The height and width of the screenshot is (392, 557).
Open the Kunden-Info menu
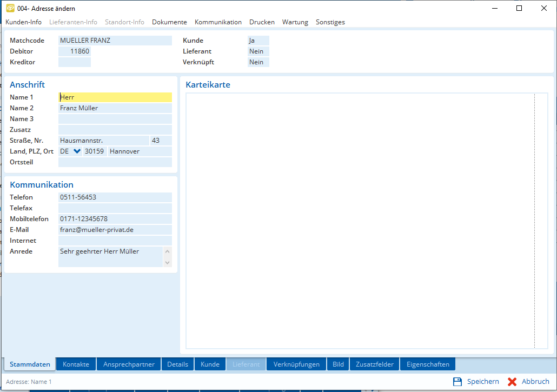(x=23, y=22)
